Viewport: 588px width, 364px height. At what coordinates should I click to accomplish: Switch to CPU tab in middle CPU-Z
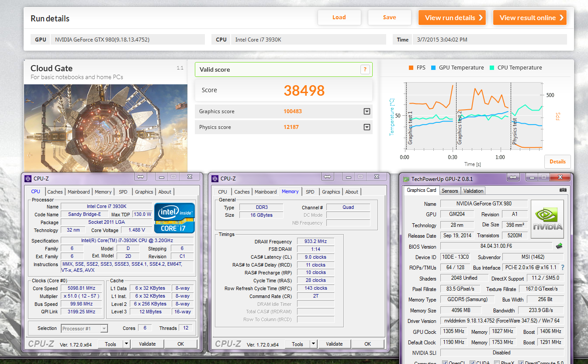222,192
